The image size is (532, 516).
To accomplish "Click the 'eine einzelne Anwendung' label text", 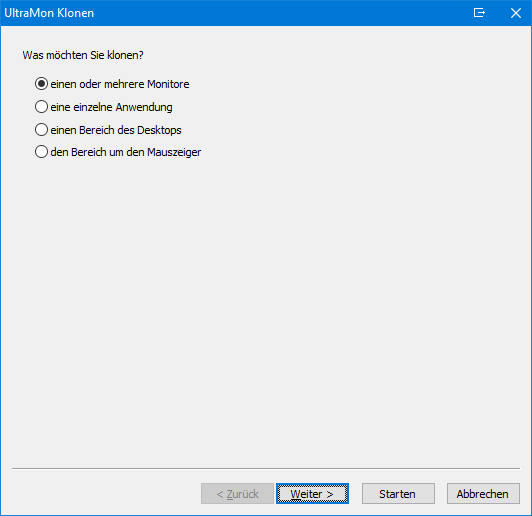I will 111,107.
